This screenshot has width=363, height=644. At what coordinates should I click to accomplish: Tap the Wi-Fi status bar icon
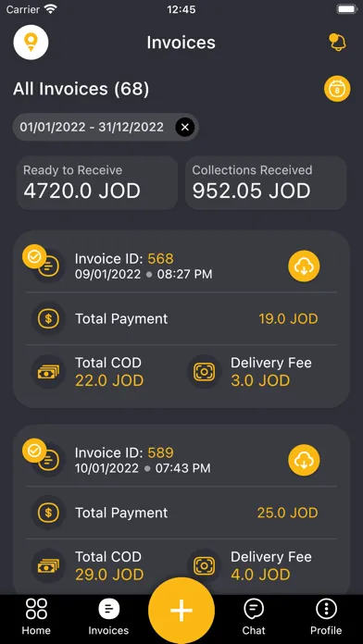pos(51,9)
